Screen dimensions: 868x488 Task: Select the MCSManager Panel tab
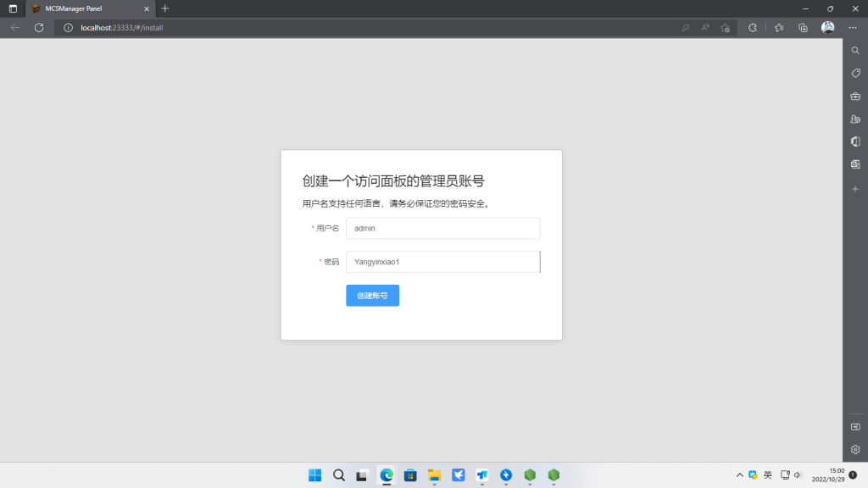pyautogui.click(x=90, y=8)
